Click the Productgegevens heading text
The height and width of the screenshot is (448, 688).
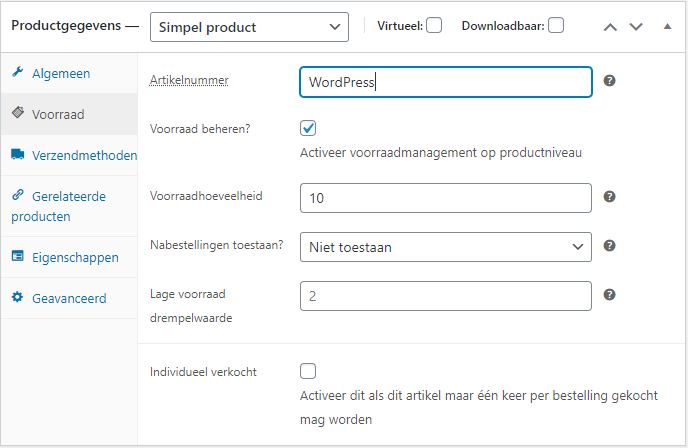click(x=66, y=26)
